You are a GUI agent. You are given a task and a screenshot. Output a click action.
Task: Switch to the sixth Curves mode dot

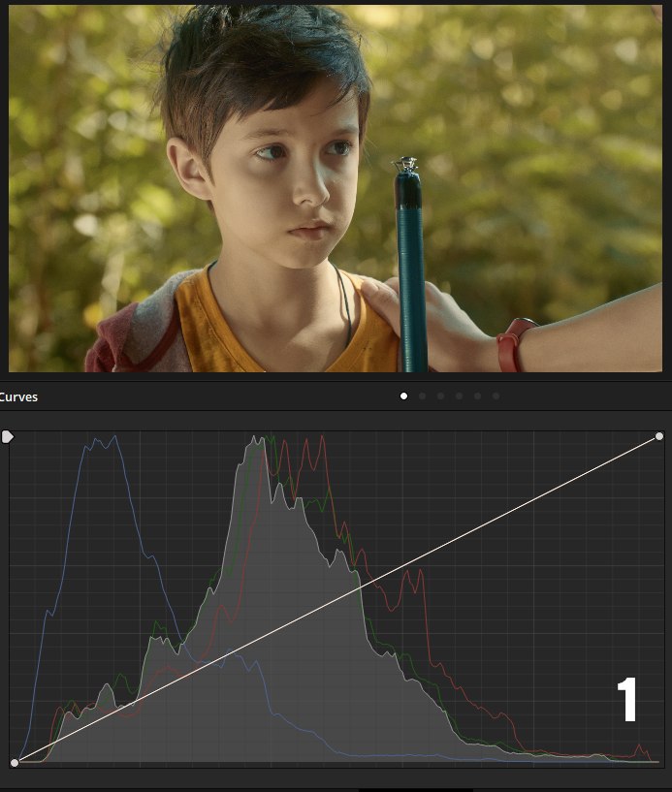click(x=496, y=396)
